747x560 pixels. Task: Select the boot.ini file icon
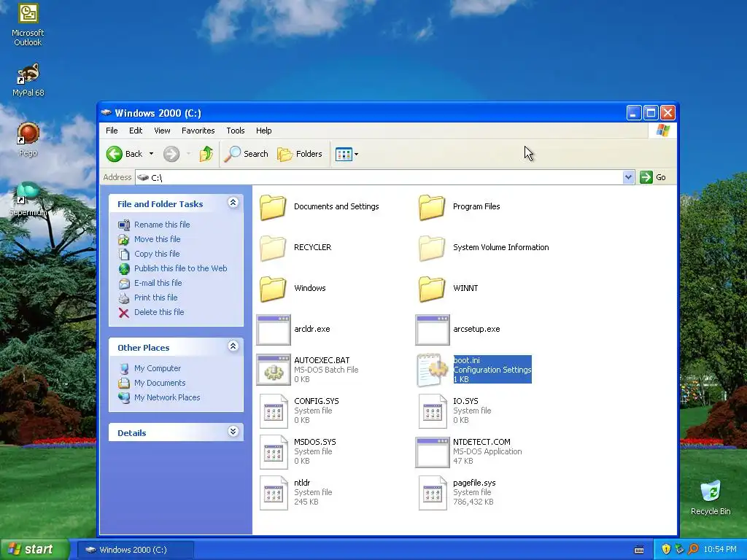(x=432, y=370)
